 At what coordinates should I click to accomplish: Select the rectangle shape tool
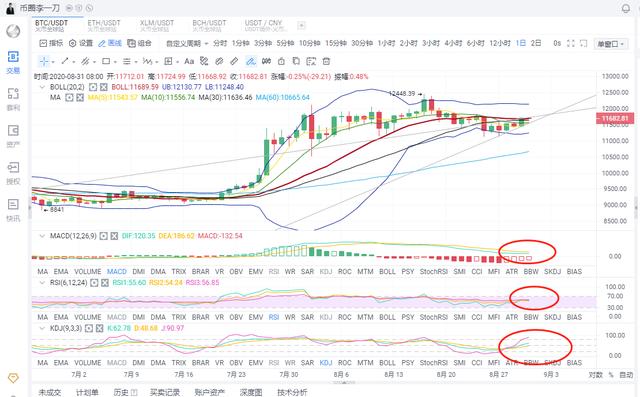[x=106, y=61]
